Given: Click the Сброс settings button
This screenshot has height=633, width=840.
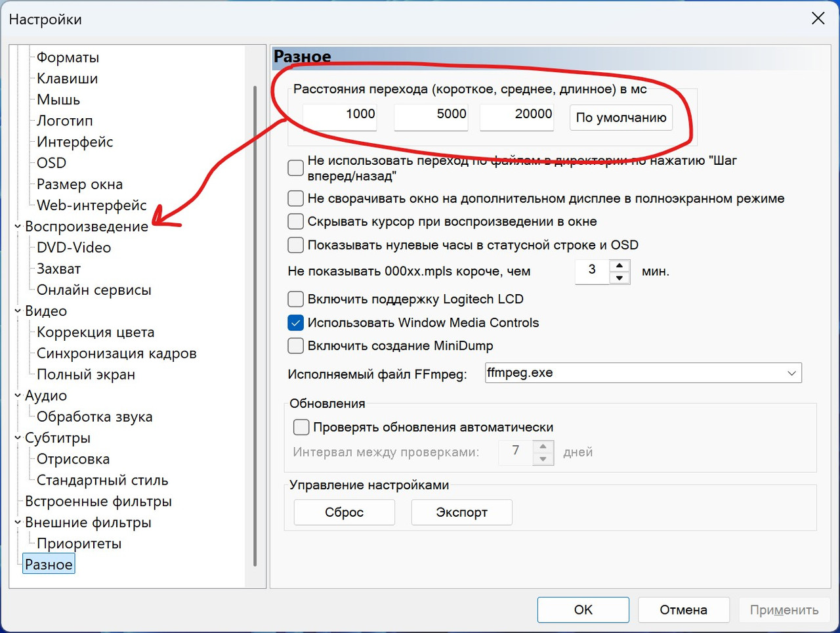Looking at the screenshot, I should (345, 512).
